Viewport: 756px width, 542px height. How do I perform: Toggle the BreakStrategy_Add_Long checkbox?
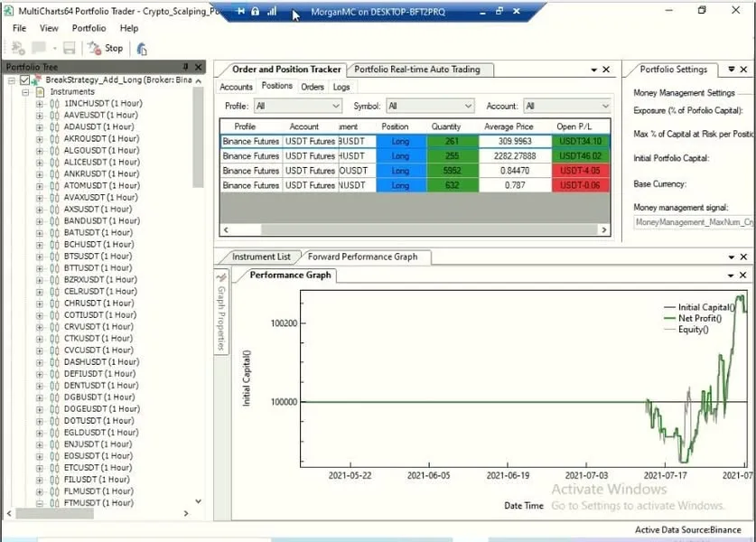pyautogui.click(x=24, y=80)
